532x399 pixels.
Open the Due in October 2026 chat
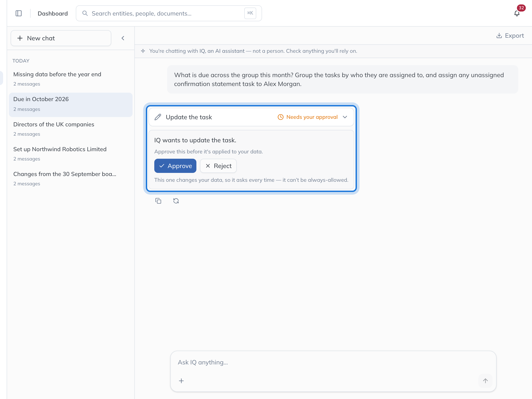70,105
